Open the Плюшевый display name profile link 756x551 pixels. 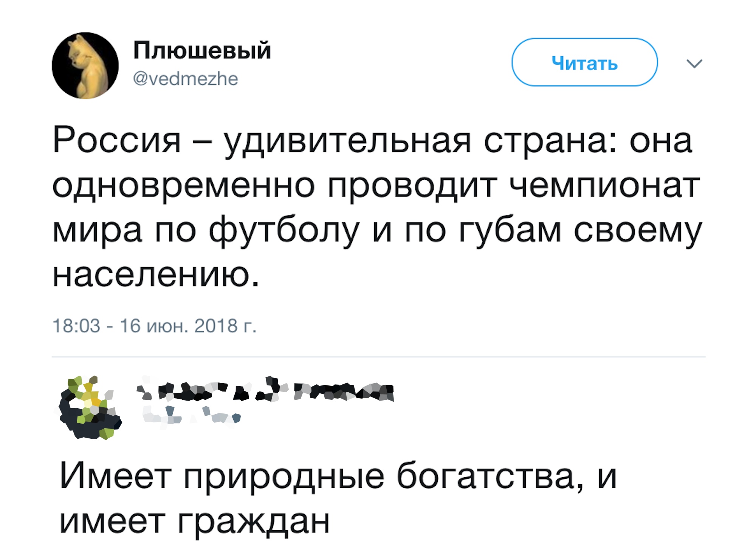[202, 50]
